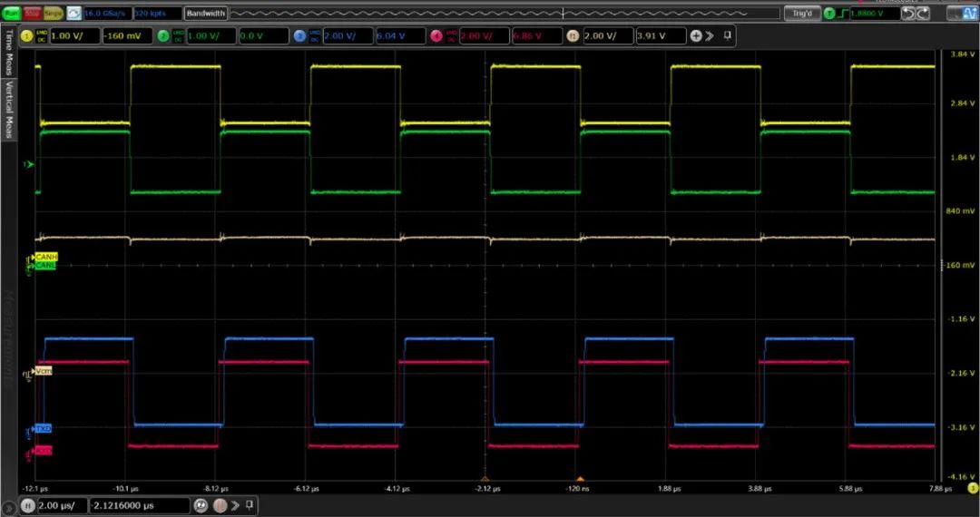
Task: Toggle channel 2 green button
Action: (163, 36)
